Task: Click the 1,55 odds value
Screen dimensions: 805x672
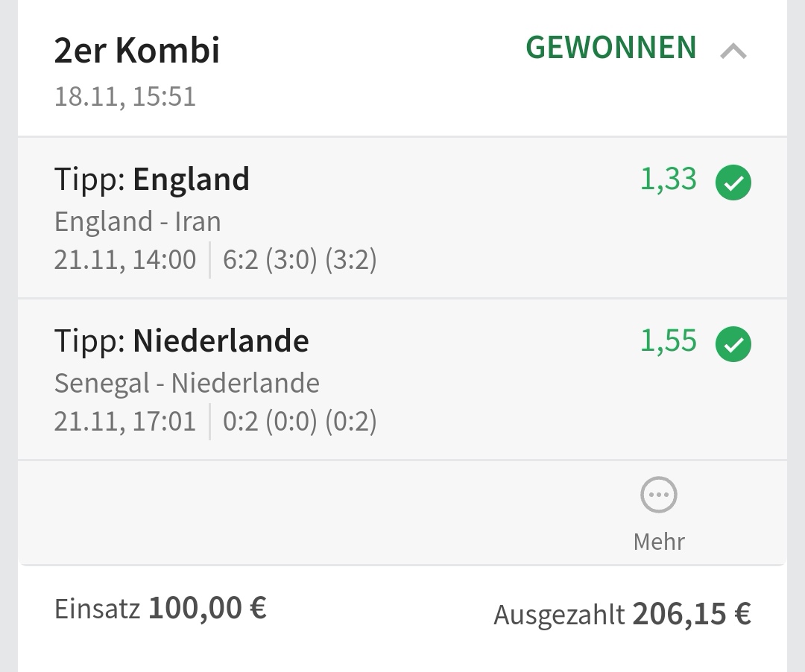Action: coord(669,340)
